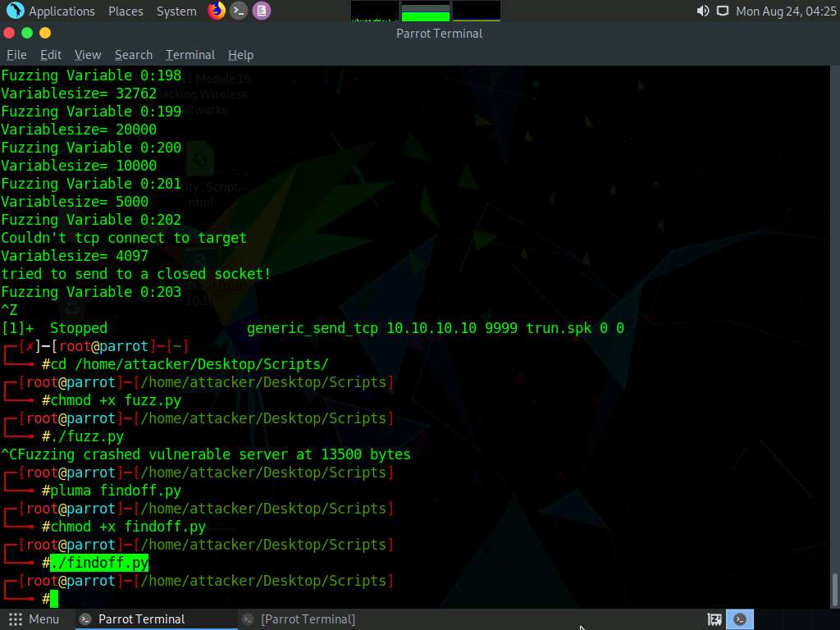Open the Parrot logo Applications menu icon
Viewport: 840px width, 630px height.
click(15, 10)
